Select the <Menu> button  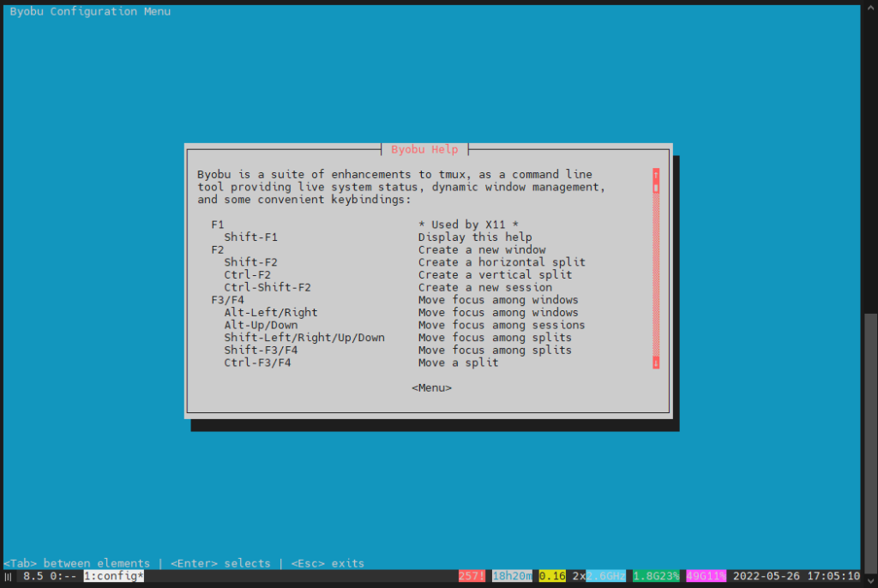click(431, 387)
